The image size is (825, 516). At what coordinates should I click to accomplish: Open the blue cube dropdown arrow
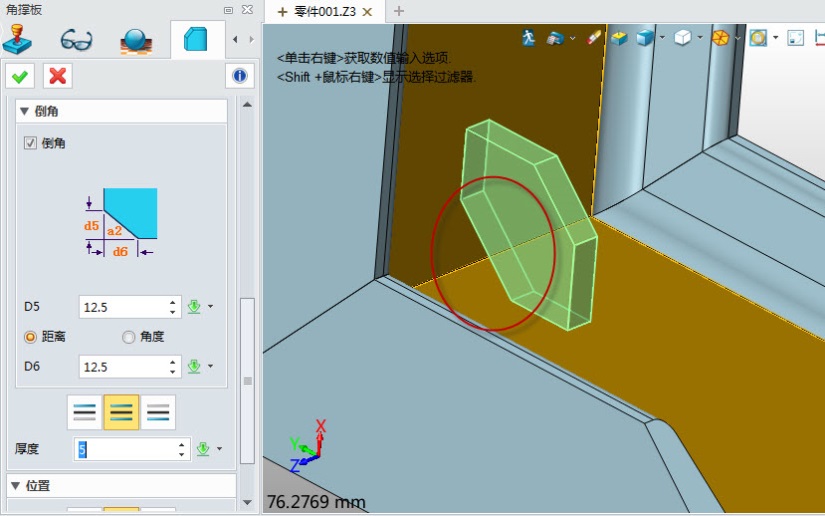click(x=662, y=37)
